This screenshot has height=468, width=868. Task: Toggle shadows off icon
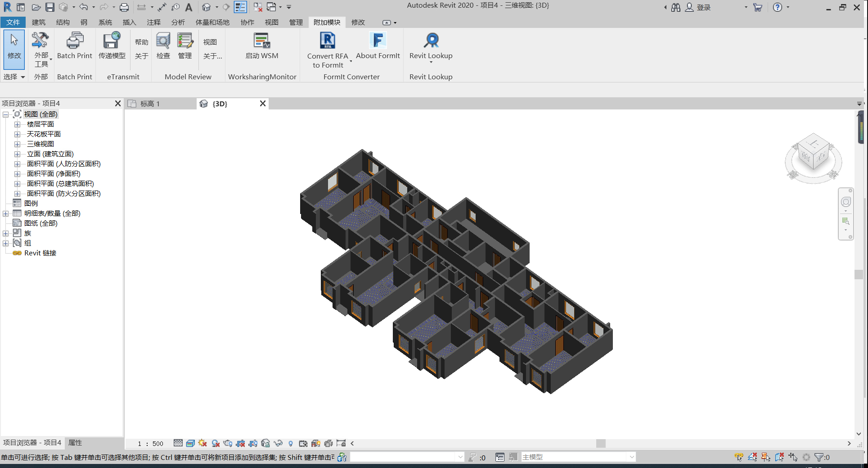point(216,443)
